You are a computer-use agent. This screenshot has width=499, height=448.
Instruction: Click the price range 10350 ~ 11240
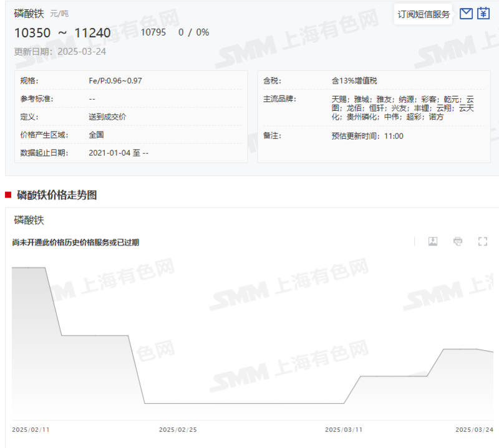(62, 33)
